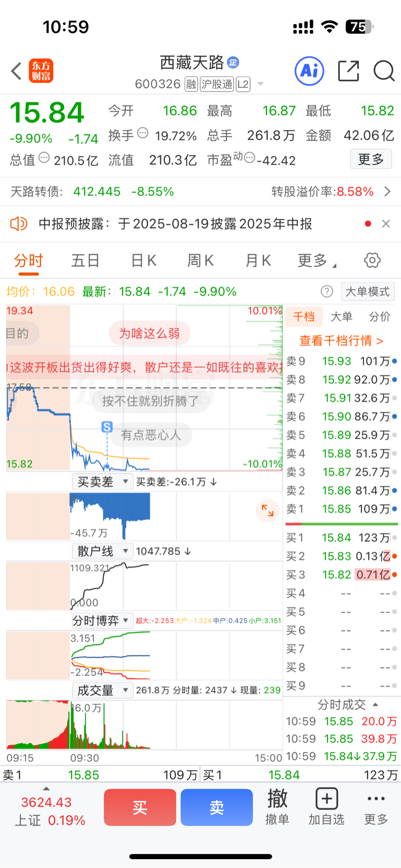
Task: Open the 成交量 indicator dropdown
Action: click(x=102, y=690)
